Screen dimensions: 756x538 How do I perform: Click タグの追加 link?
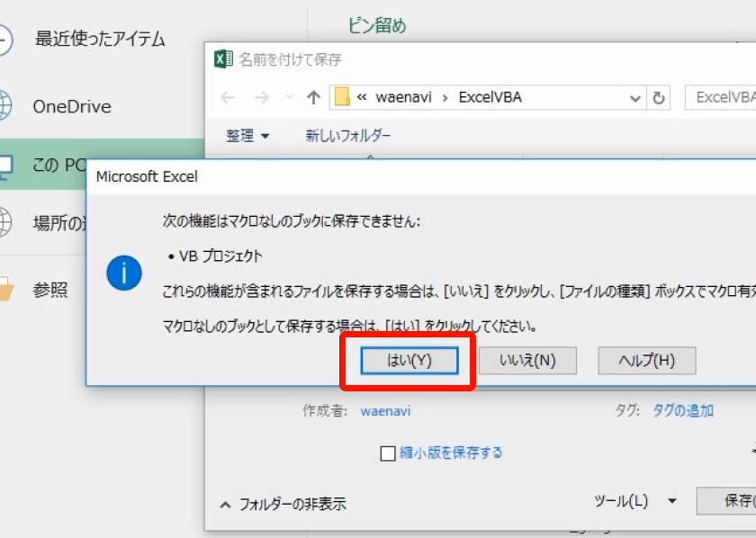point(683,411)
